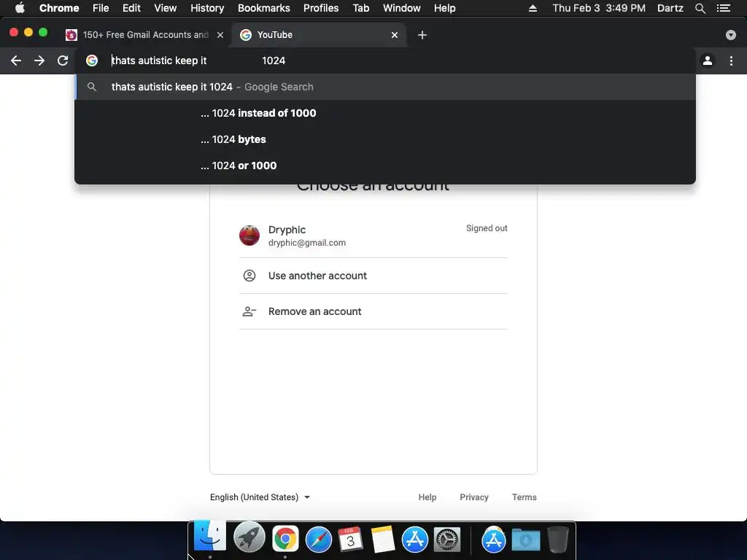747x560 pixels.
Task: Open the Apple menu
Action: 20,8
